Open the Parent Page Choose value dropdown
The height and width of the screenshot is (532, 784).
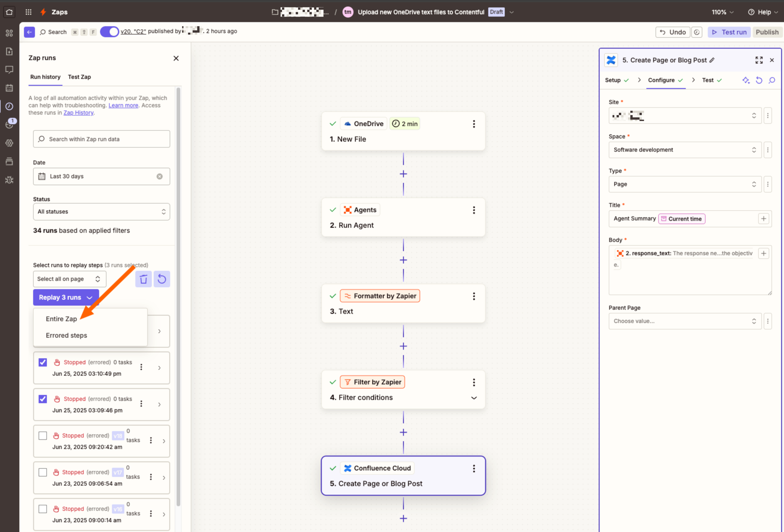685,321
